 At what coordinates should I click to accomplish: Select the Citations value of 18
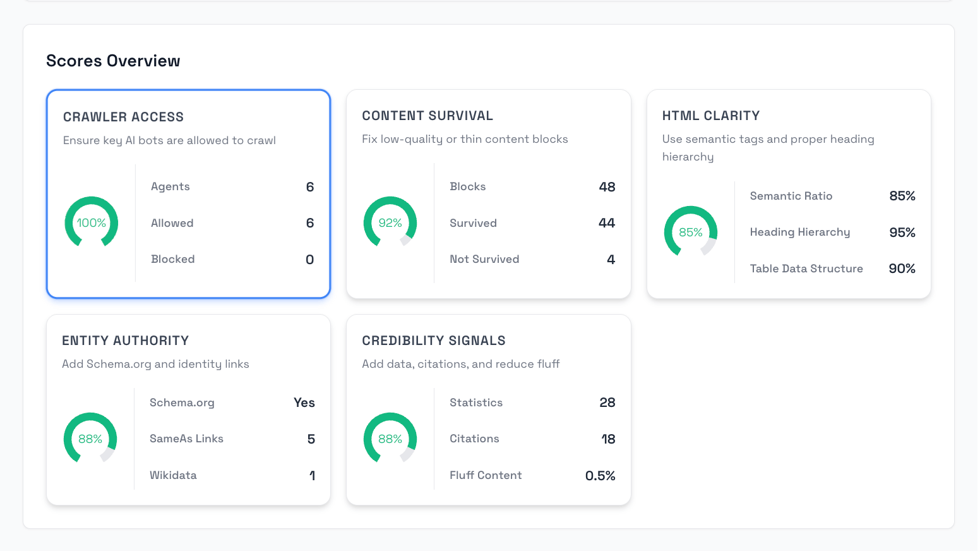531,439
